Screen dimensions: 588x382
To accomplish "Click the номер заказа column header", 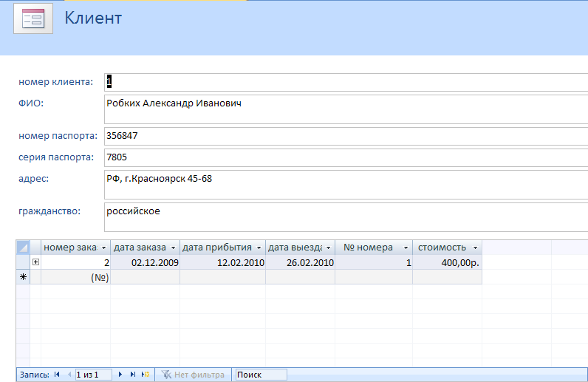I will pyautogui.click(x=75, y=248).
